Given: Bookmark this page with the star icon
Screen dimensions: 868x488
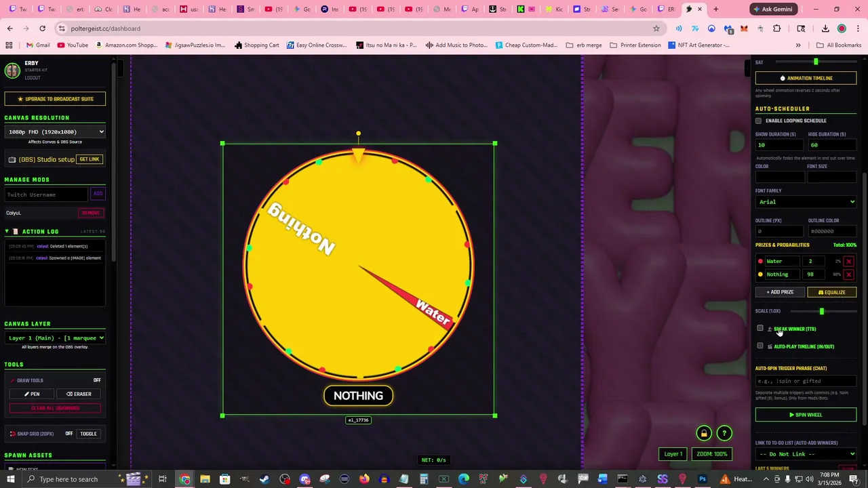Looking at the screenshot, I should (x=656, y=28).
